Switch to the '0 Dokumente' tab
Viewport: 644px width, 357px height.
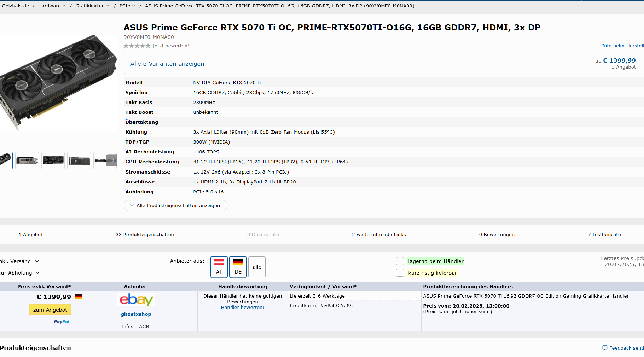(x=263, y=234)
